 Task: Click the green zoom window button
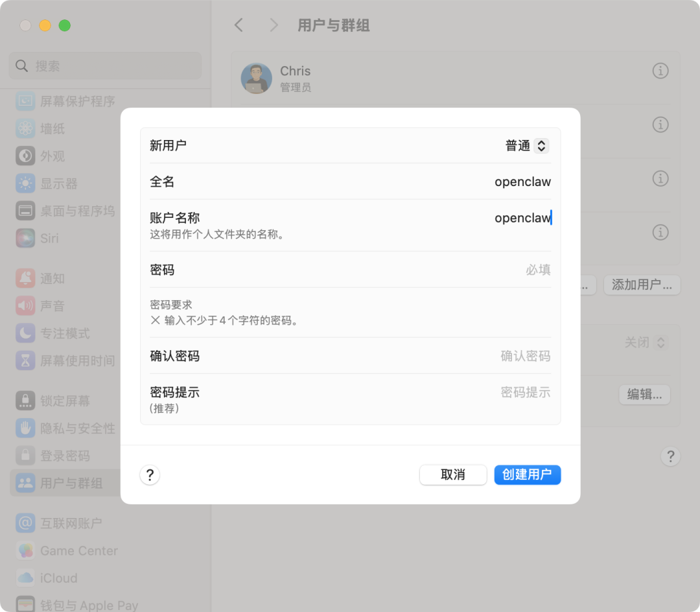[x=65, y=25]
